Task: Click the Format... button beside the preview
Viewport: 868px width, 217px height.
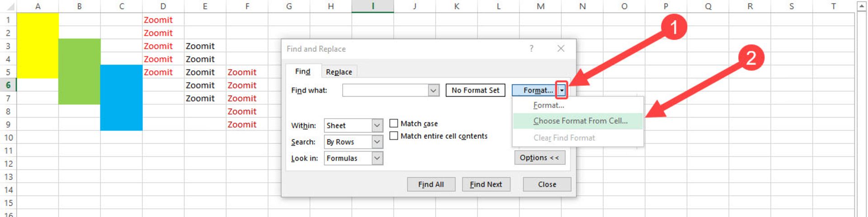Action: tap(534, 90)
